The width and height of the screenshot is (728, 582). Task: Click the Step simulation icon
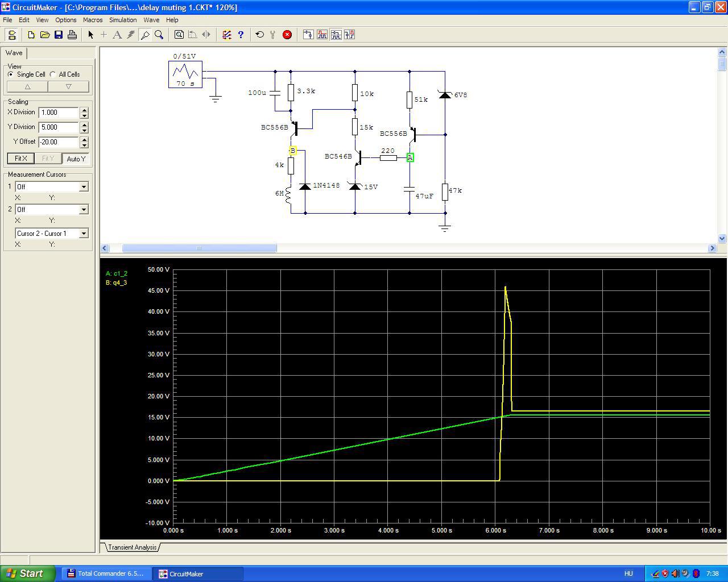coord(273,35)
